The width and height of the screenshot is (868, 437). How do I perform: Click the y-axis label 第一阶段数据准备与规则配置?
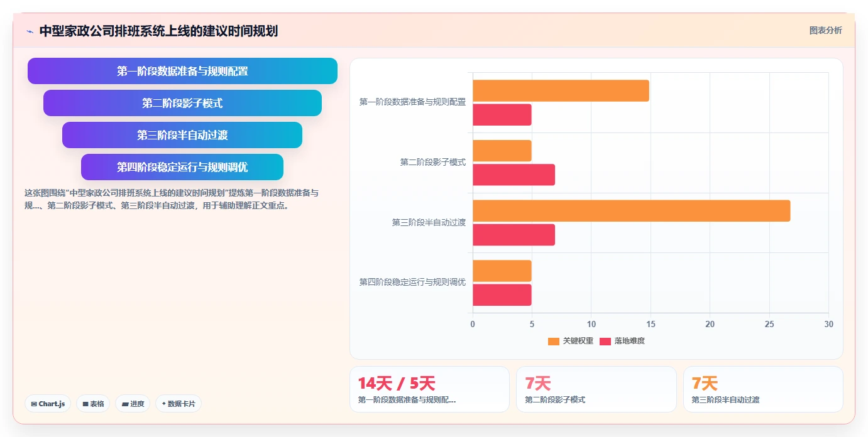click(412, 102)
